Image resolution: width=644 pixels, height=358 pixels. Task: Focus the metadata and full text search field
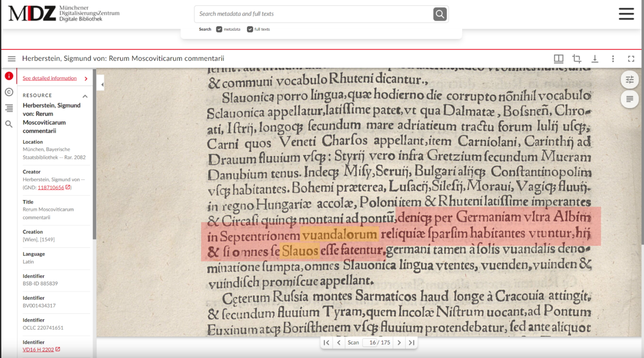coord(314,14)
